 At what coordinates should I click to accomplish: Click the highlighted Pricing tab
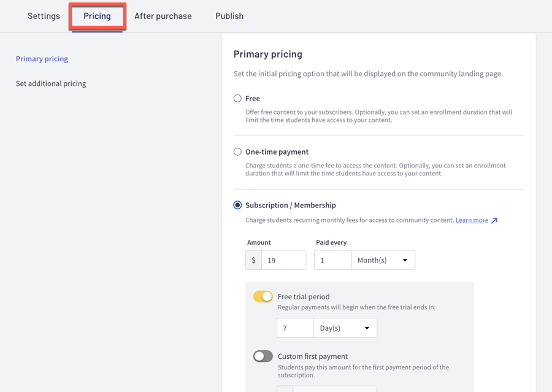click(97, 16)
